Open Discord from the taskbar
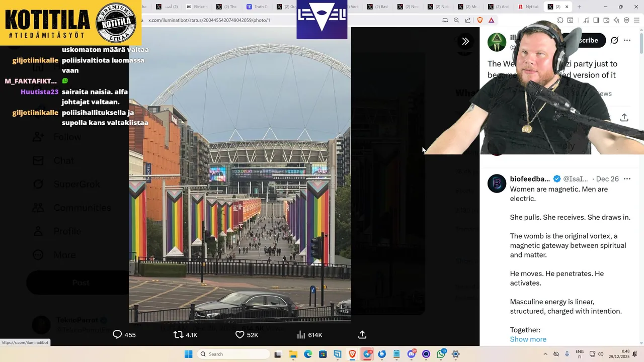 click(412, 354)
